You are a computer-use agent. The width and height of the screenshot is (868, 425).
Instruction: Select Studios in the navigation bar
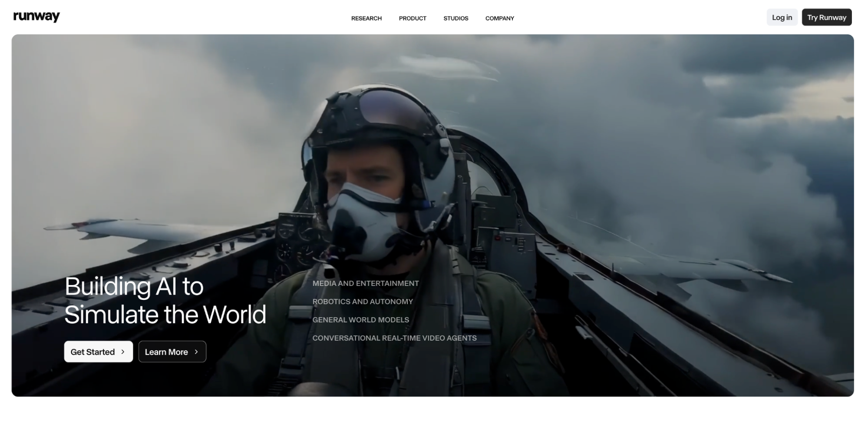point(455,18)
